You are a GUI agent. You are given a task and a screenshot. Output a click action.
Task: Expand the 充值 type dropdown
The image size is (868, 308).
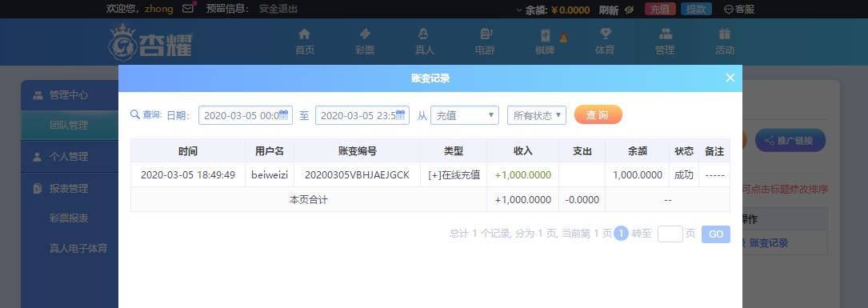pyautogui.click(x=465, y=115)
